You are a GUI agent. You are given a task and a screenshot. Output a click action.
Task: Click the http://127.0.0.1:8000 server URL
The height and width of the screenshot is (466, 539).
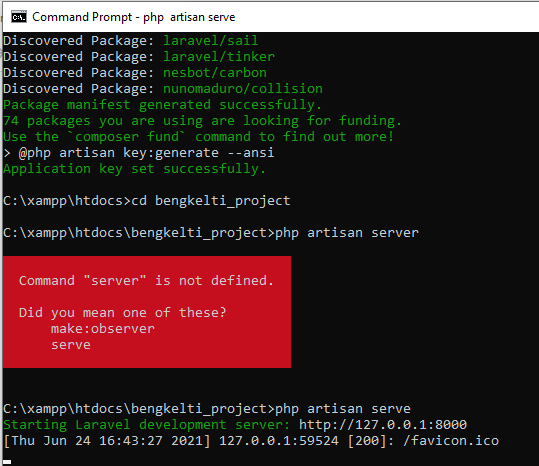(x=383, y=424)
